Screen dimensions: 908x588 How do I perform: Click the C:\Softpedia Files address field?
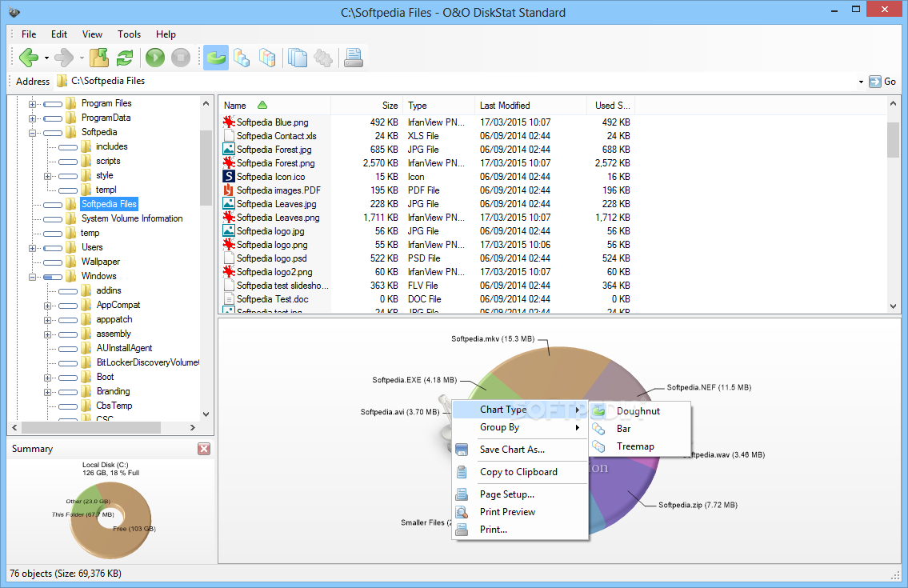coord(454,81)
